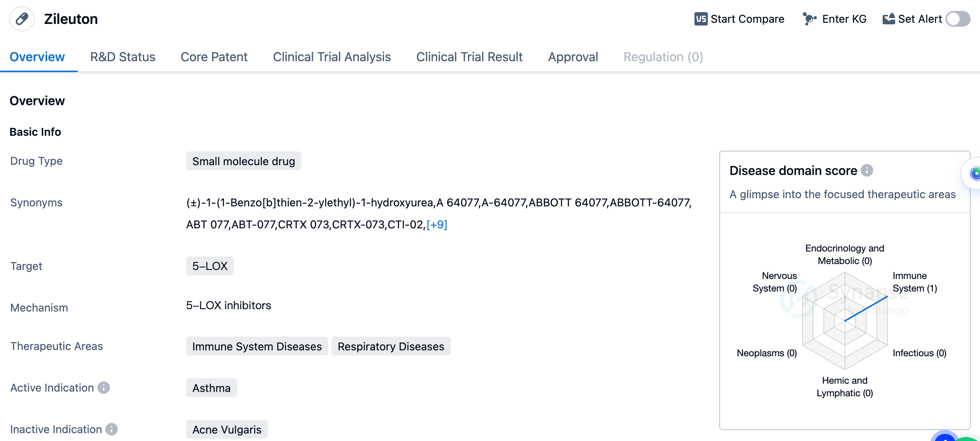Click the 5-LOX target tag
The height and width of the screenshot is (441, 980).
[x=210, y=266]
